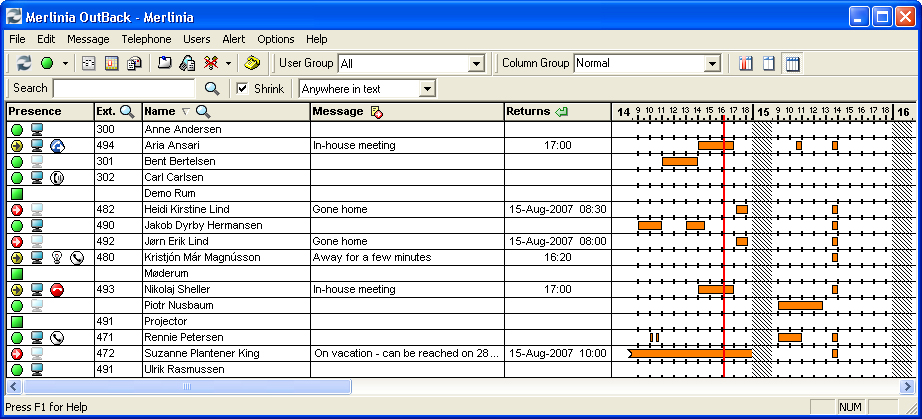
Task: Click the green return arrow in Returns header
Action: (561, 112)
